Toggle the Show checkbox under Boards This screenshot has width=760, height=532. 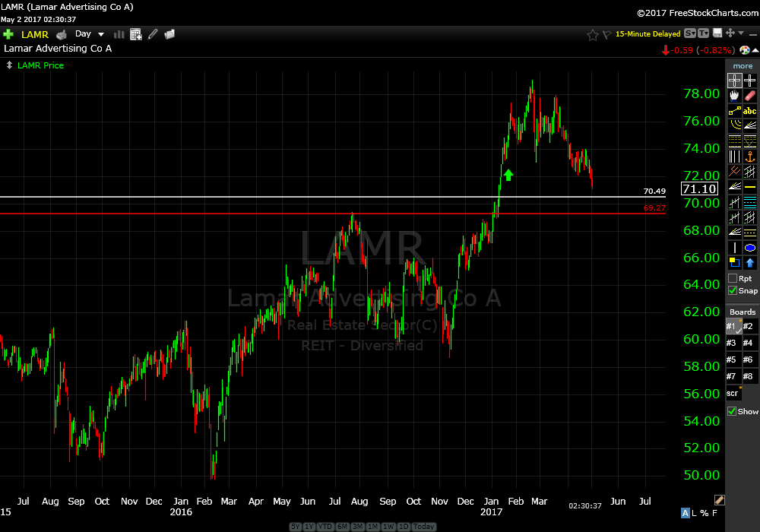[x=733, y=411]
